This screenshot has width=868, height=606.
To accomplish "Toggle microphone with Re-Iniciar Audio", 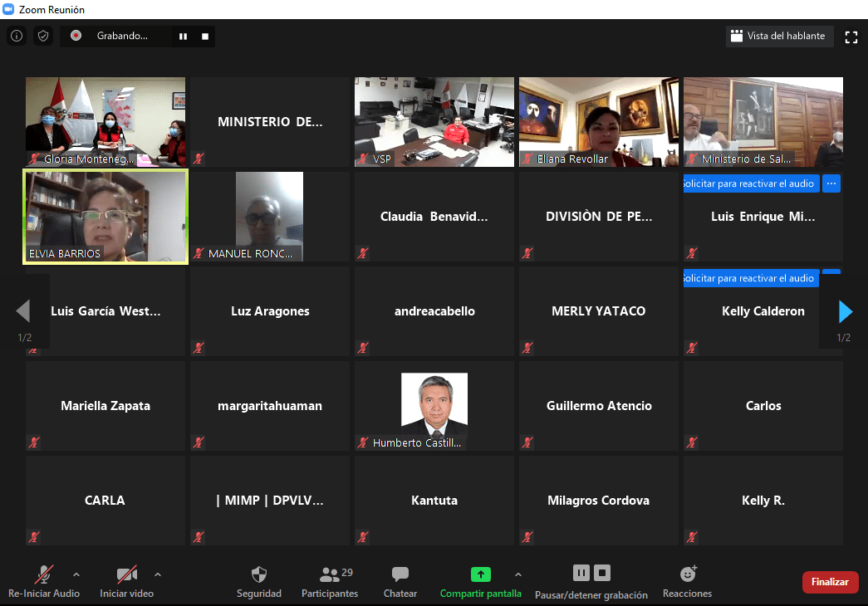I will click(44, 581).
